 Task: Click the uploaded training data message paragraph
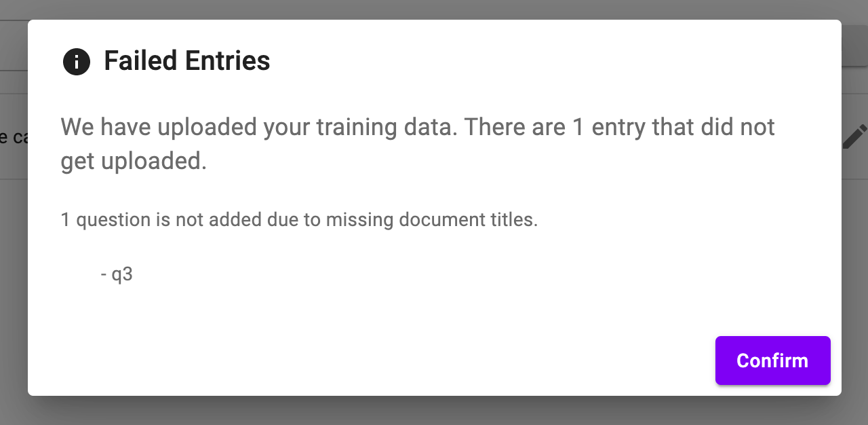(418, 144)
